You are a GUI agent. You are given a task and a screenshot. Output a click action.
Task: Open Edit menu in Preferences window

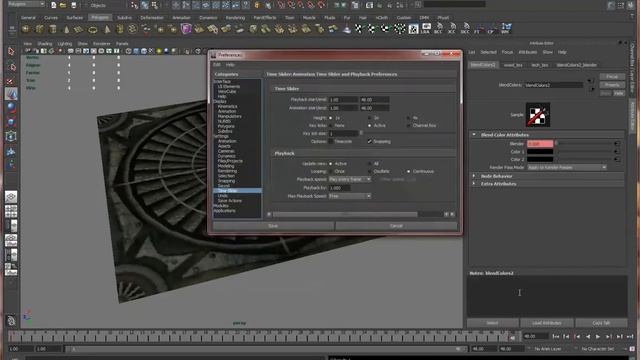217,65
